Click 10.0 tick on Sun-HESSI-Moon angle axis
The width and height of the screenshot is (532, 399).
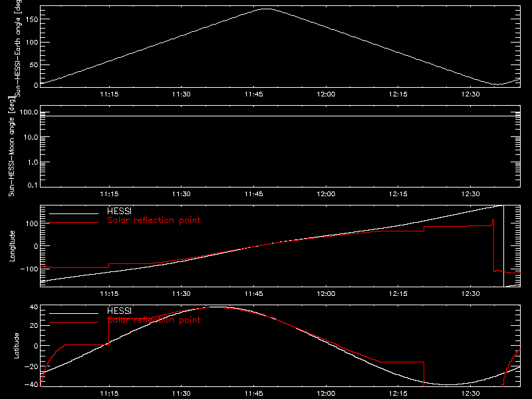pos(31,137)
